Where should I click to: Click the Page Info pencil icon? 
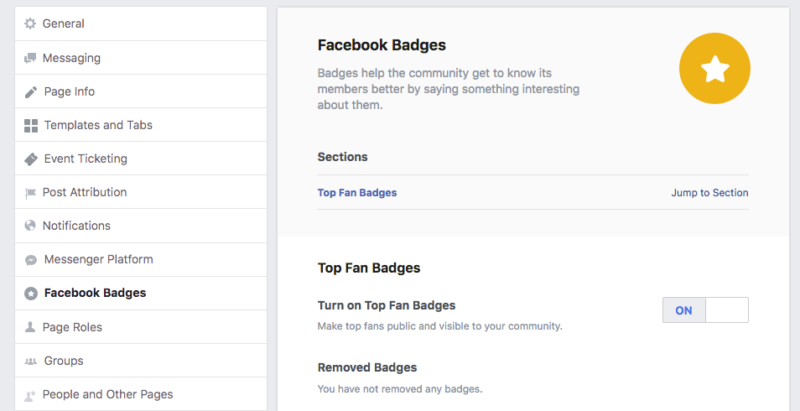(31, 92)
